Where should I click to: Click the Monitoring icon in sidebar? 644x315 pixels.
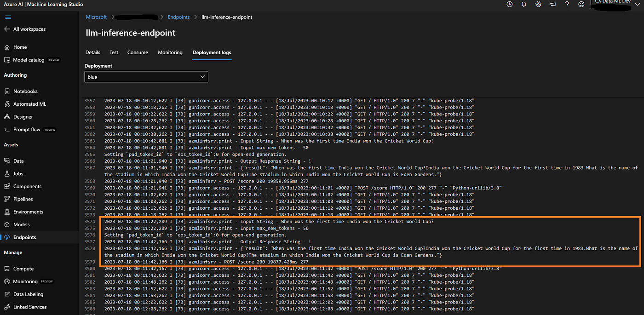(x=7, y=281)
